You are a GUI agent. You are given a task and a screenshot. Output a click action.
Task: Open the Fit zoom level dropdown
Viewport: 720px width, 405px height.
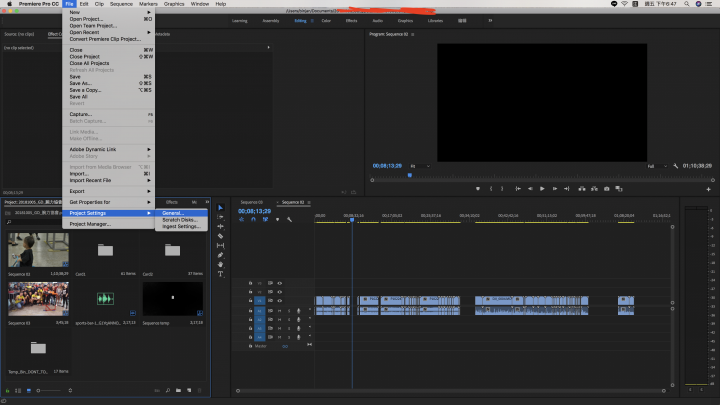pos(420,166)
